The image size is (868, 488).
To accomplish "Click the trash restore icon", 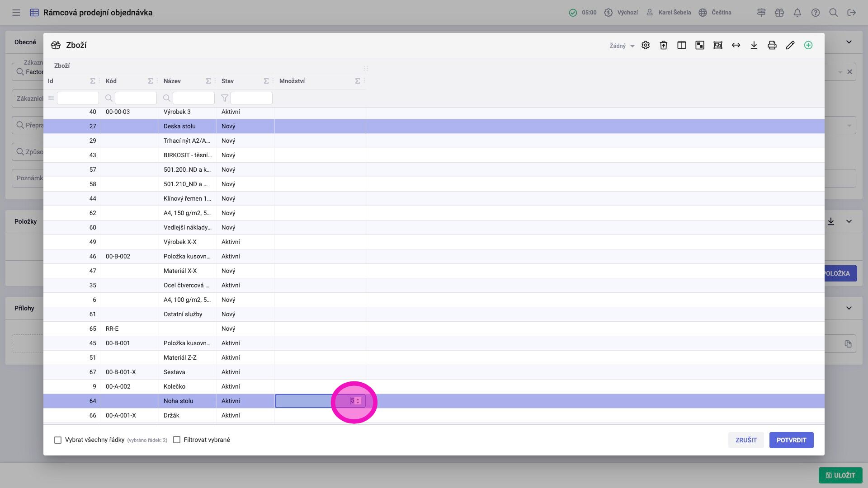I will click(x=664, y=45).
